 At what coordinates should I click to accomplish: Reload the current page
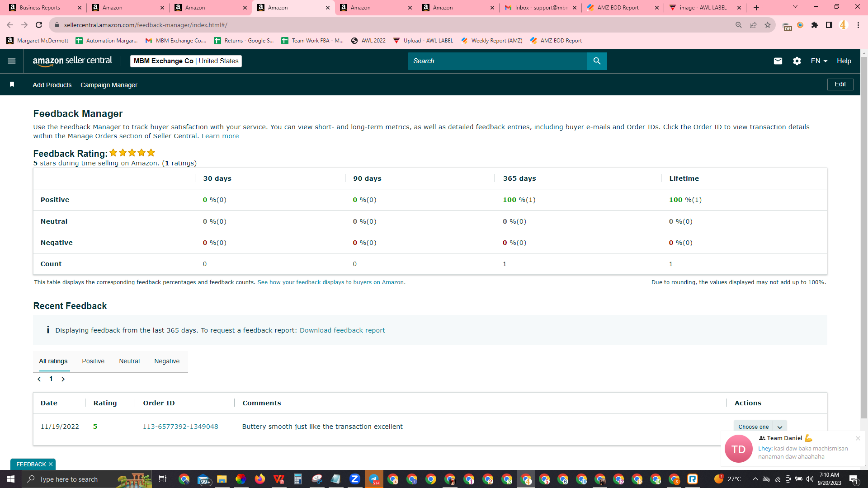(x=39, y=25)
